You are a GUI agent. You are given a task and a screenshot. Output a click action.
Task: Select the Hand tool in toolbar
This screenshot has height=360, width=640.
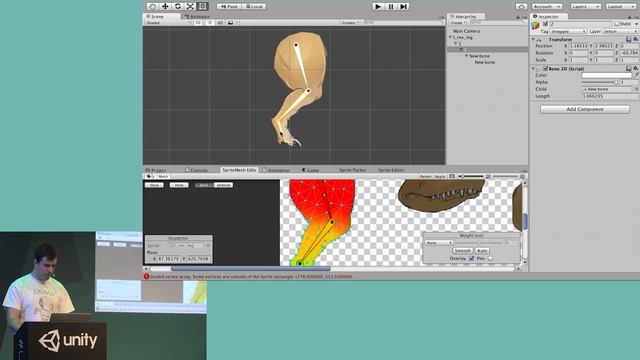(x=152, y=7)
